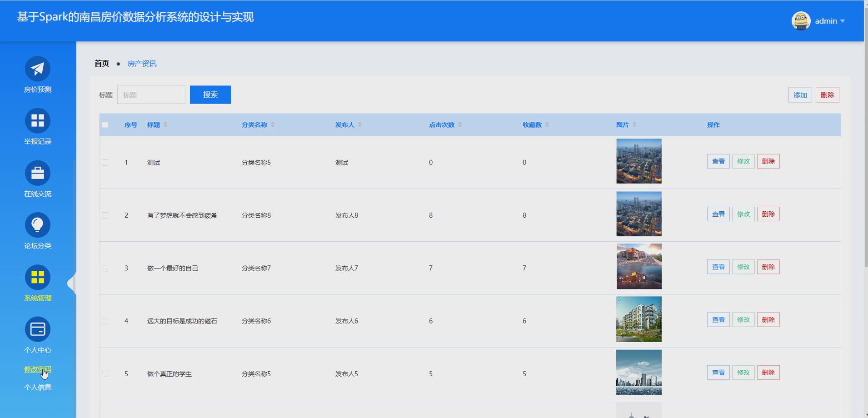Select 修改密码 in the sidebar submenu
868x418 pixels.
38,369
